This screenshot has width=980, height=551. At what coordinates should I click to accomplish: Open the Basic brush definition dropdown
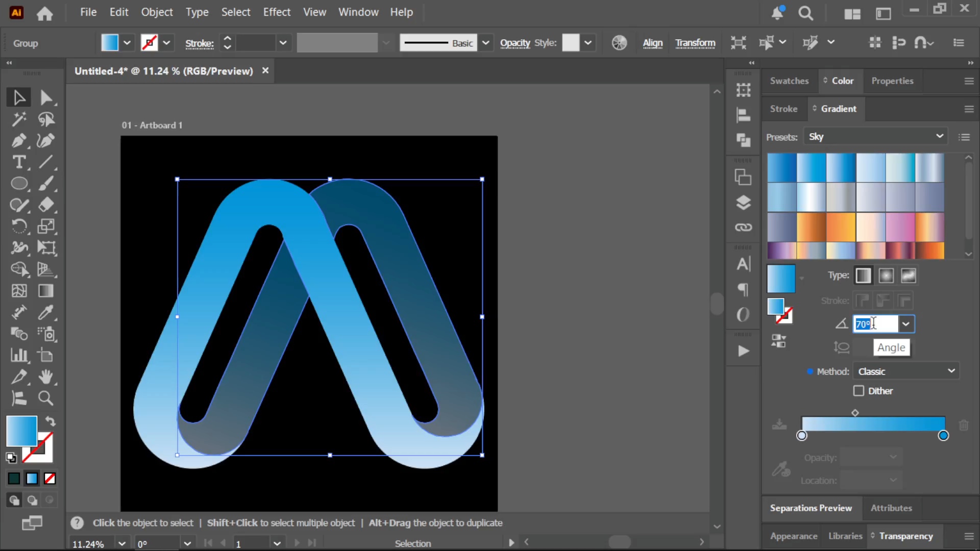pos(485,43)
